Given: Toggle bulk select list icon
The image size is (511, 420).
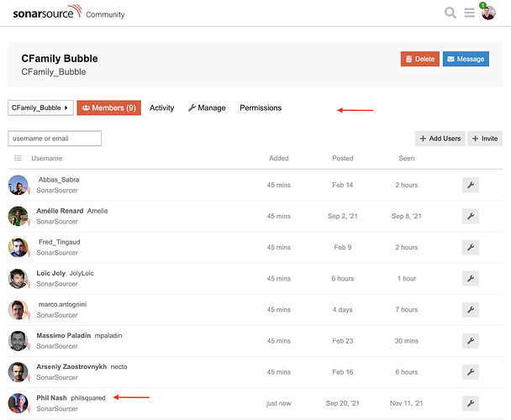Looking at the screenshot, I should (x=18, y=159).
